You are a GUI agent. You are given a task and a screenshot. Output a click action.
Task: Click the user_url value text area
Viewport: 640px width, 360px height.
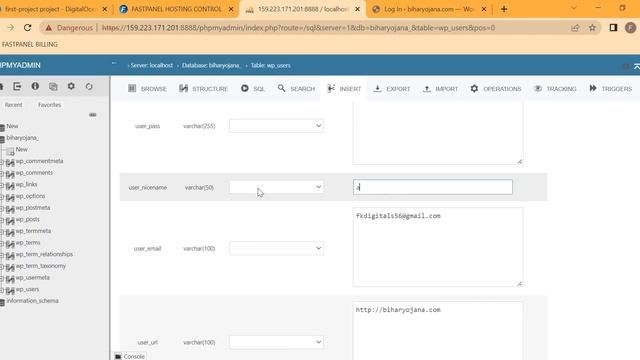(x=438, y=331)
